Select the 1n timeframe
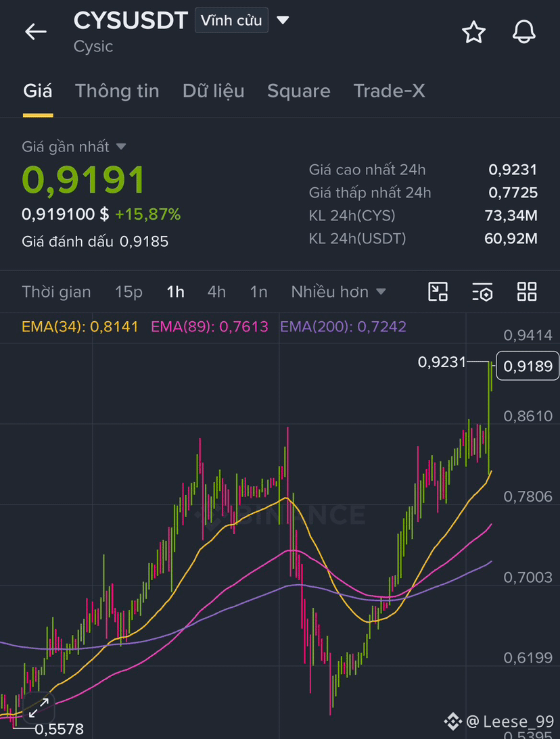This screenshot has width=560, height=739. click(259, 291)
